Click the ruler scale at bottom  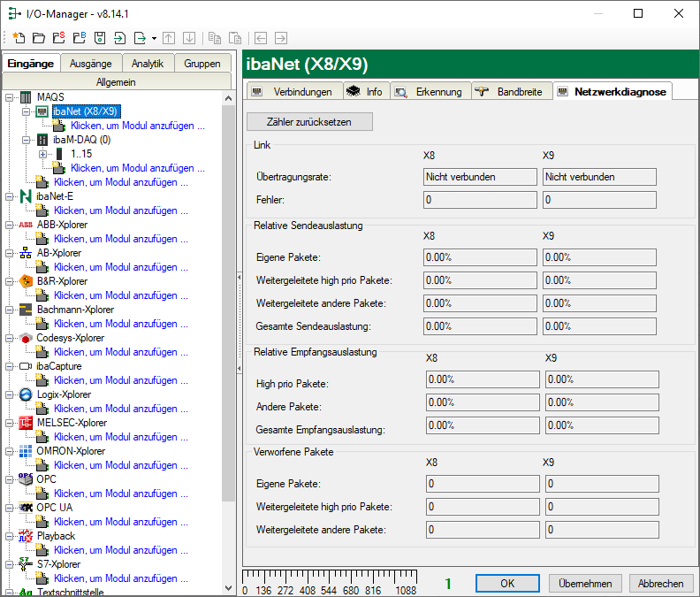click(330, 582)
